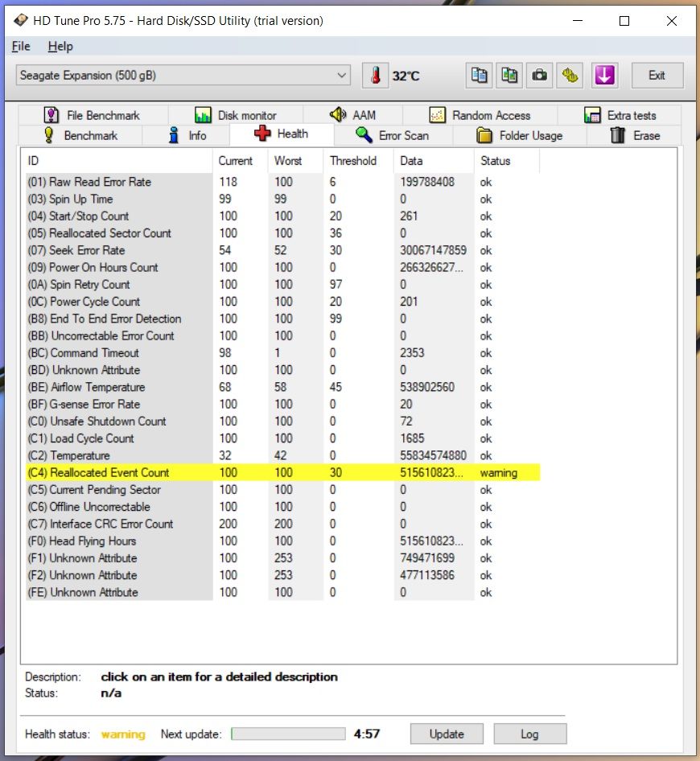Select the (BD) Unknown Attribute row

[282, 370]
